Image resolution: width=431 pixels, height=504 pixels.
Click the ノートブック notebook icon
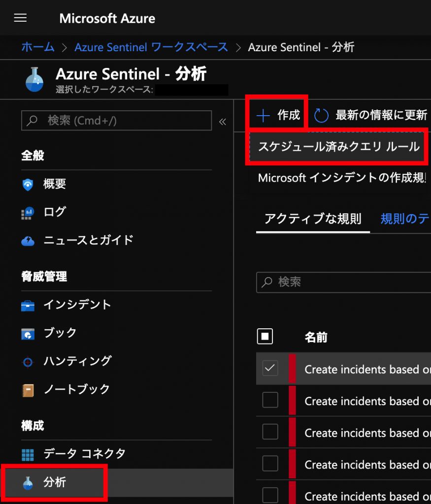point(28,390)
